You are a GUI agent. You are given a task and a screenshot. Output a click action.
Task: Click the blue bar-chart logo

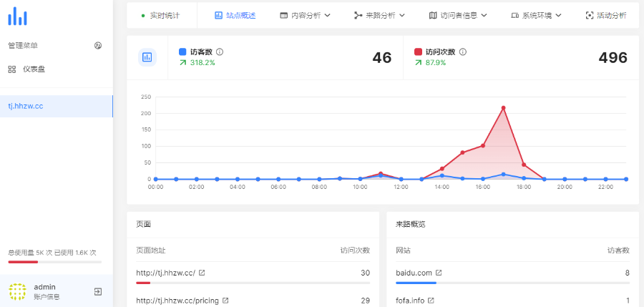17,16
